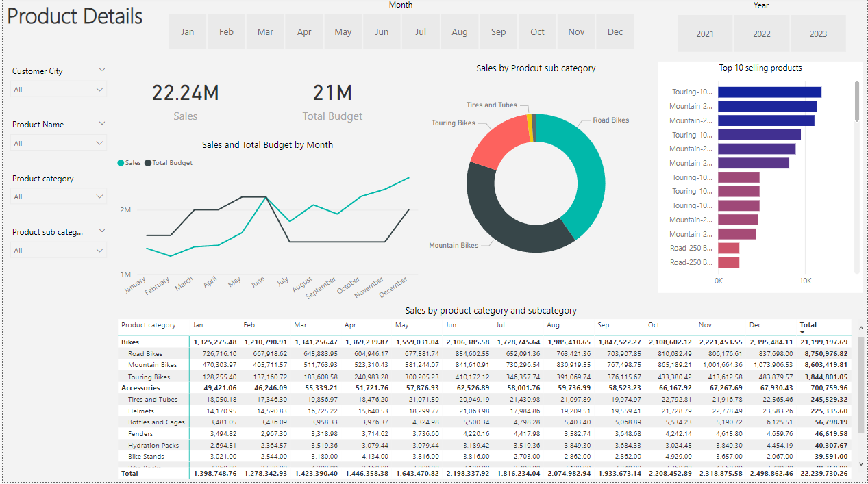Expand the Product sub category slicer header
The image size is (868, 484).
tap(101, 231)
